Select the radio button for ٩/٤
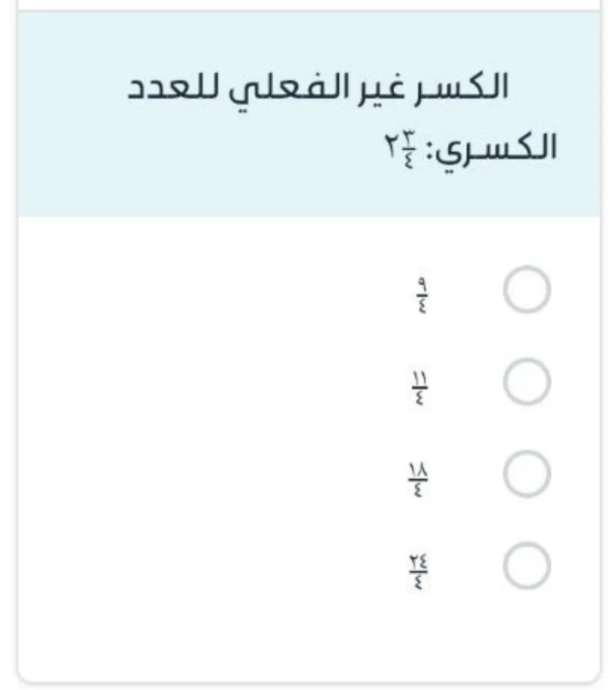Screen dimensions: 616x690 coord(527,289)
